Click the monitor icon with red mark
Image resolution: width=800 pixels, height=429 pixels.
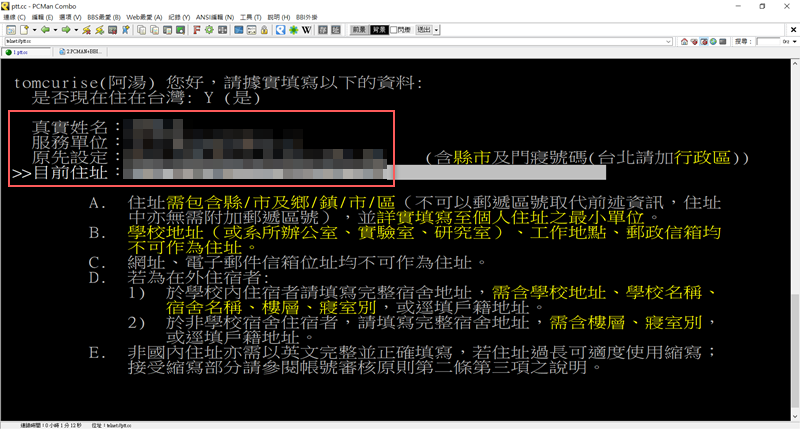point(113,30)
